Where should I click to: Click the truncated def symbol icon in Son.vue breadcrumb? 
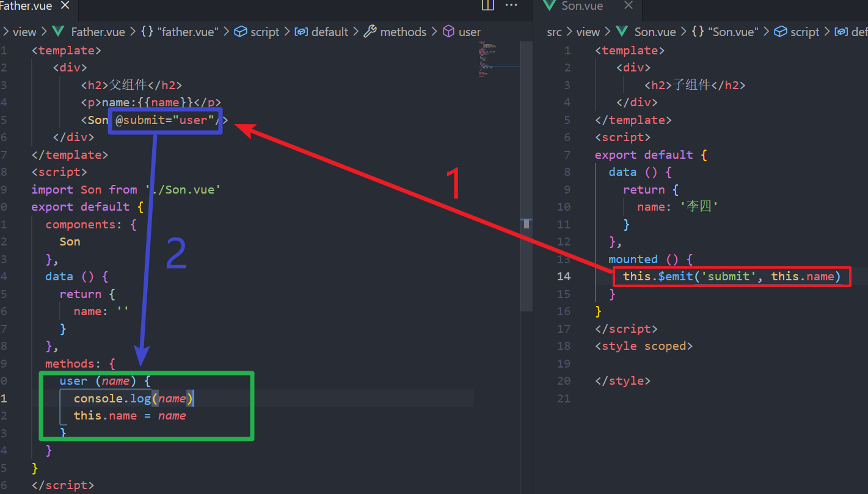pos(841,32)
